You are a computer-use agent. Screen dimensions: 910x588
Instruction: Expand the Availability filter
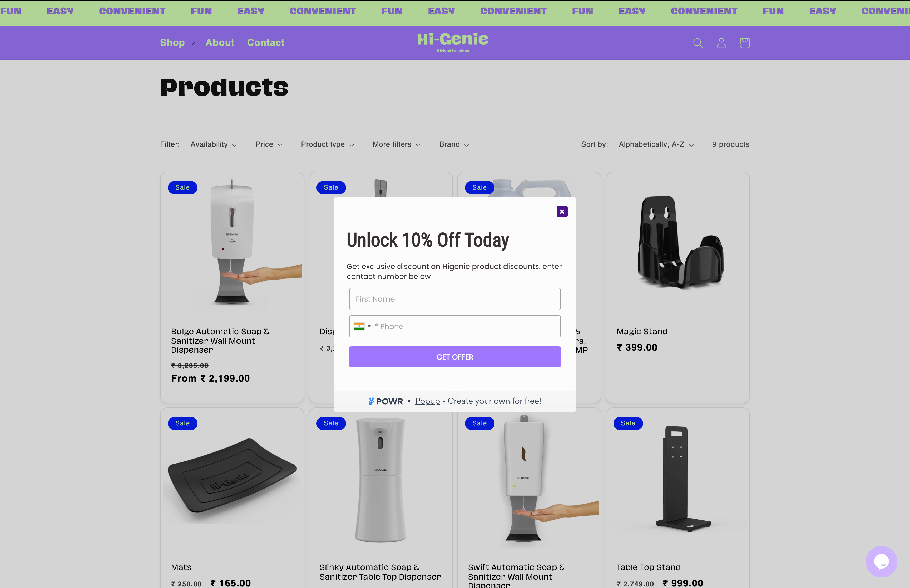(214, 145)
